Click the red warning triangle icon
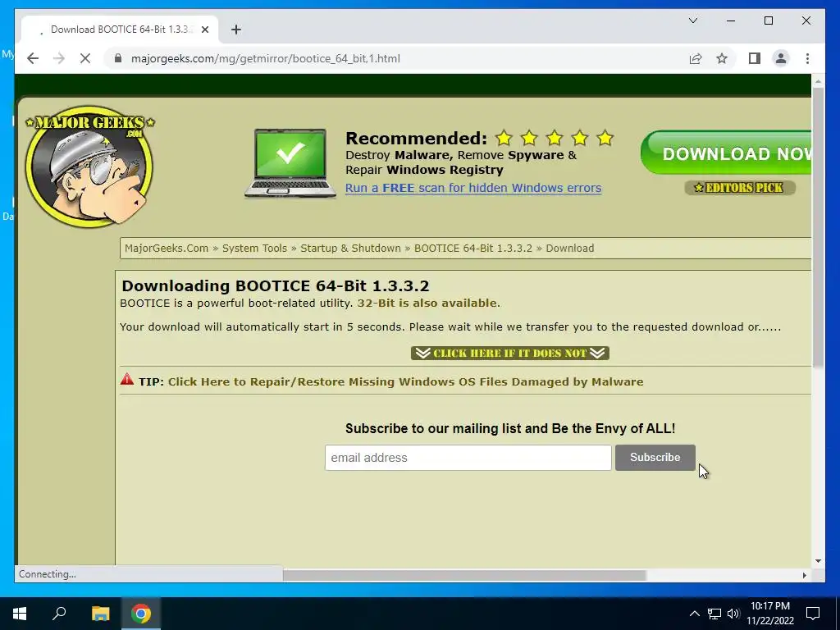This screenshot has width=840, height=630. pos(127,379)
